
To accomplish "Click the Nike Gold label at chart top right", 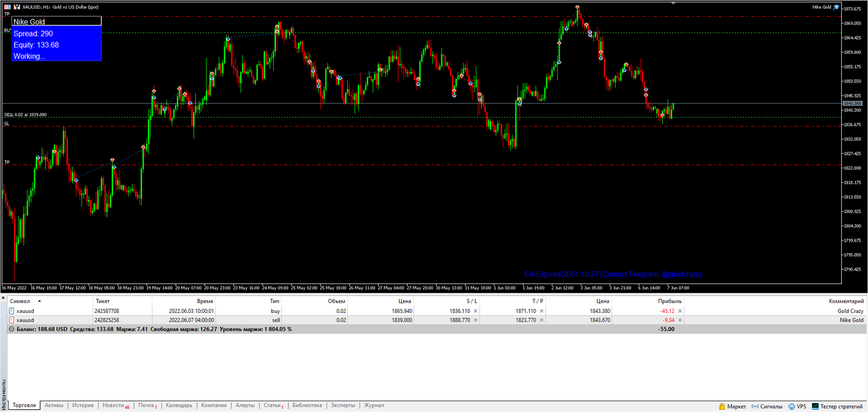I will [822, 7].
